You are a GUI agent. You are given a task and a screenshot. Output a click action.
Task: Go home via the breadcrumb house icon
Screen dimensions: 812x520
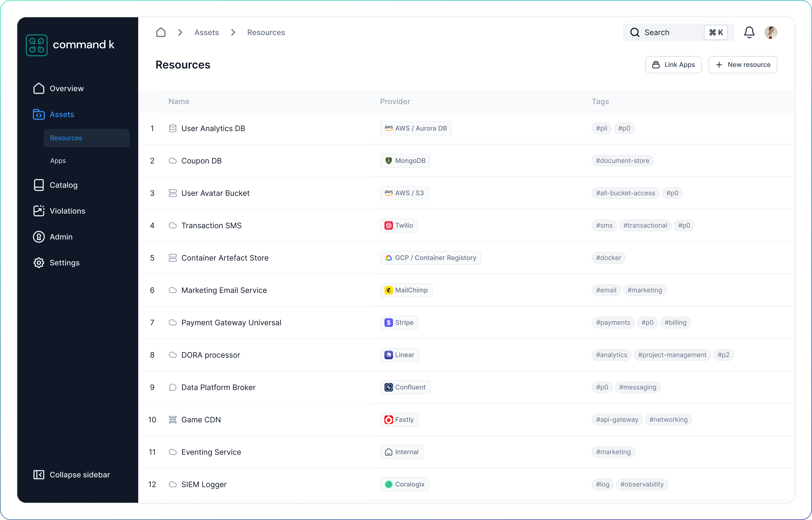point(161,32)
